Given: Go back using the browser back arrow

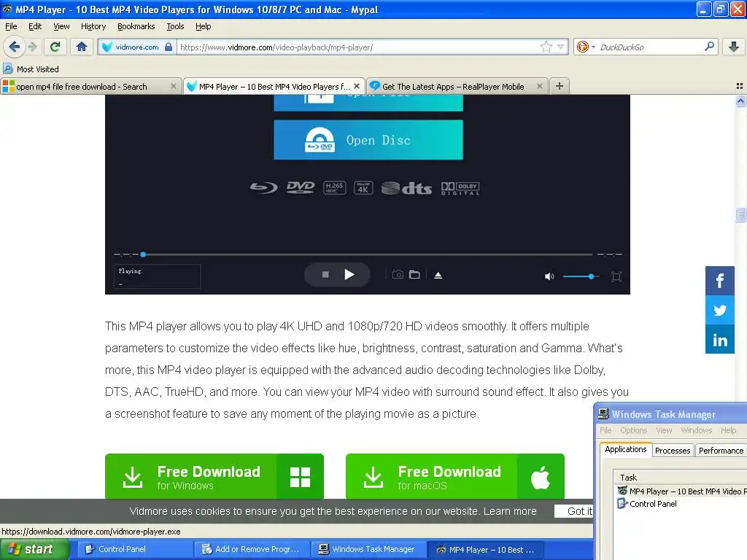Looking at the screenshot, I should point(15,47).
